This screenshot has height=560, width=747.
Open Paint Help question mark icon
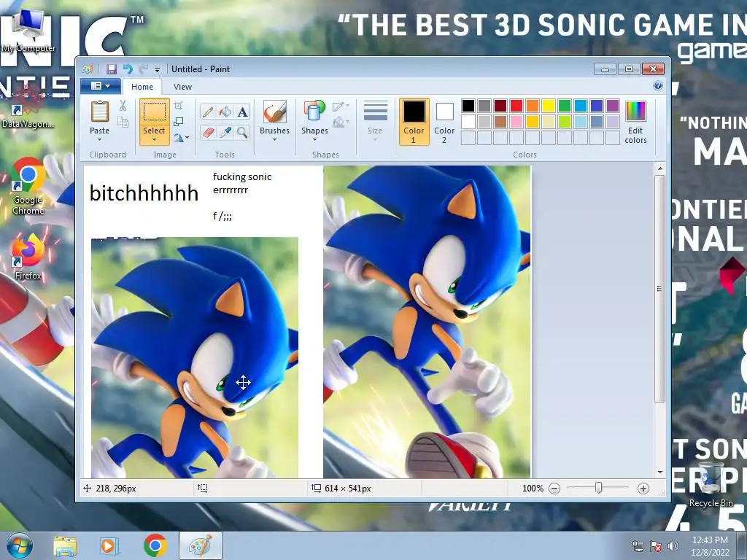[658, 86]
